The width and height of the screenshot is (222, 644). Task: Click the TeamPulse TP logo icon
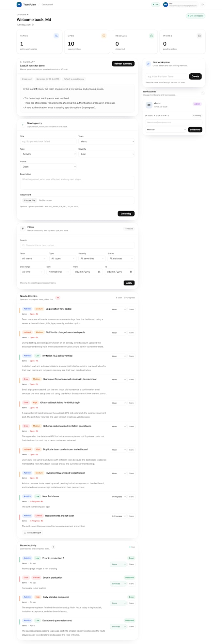[x=19, y=5]
